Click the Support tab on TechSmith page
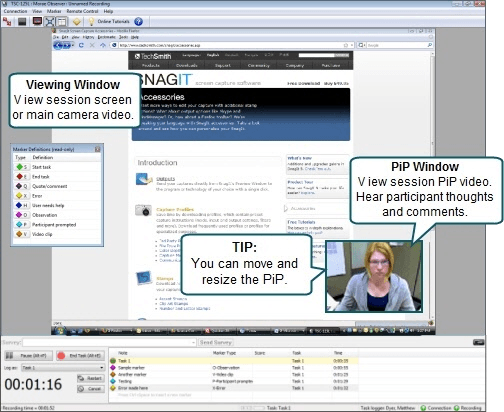The height and width of the screenshot is (412, 504). pyautogui.click(x=223, y=65)
